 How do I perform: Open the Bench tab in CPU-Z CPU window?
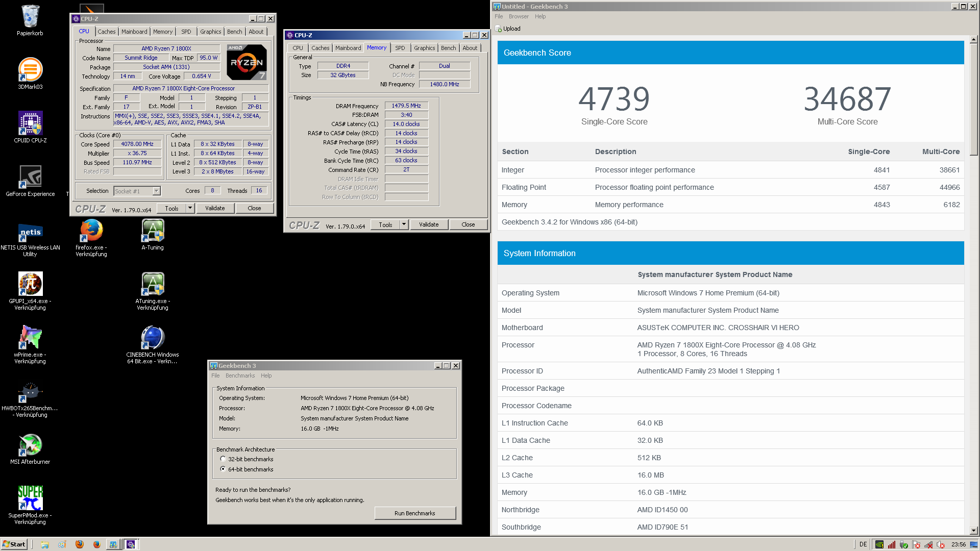pyautogui.click(x=235, y=32)
